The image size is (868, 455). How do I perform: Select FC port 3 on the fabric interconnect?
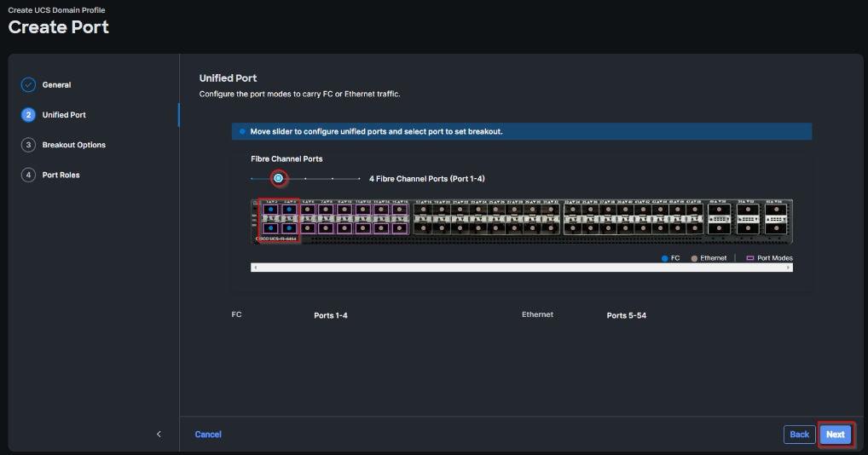coord(289,210)
